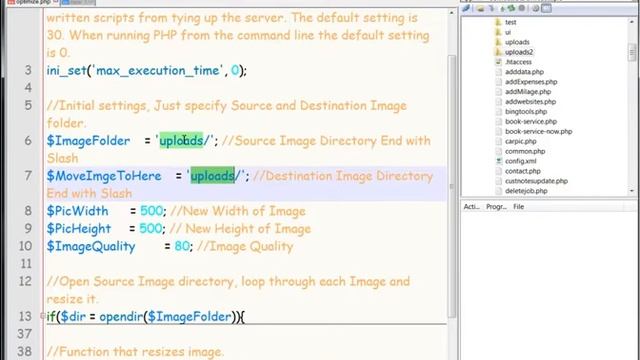Toggle the show messages window icon

coord(546,8)
